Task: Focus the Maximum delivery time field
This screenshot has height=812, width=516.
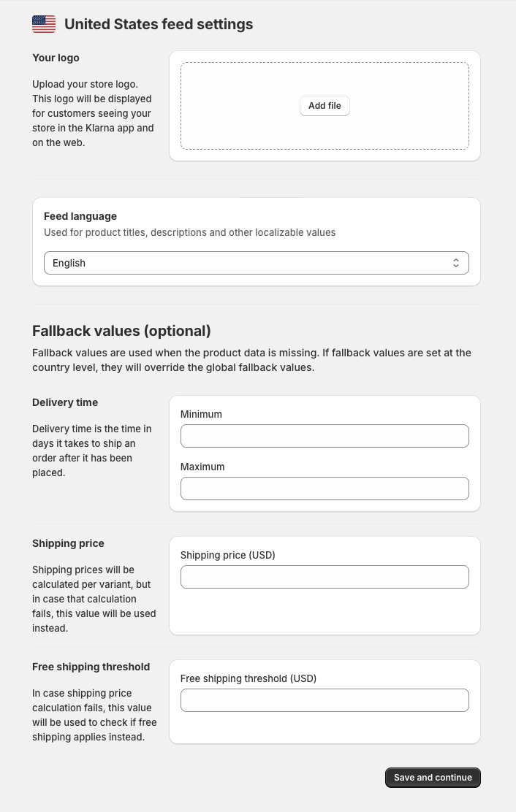Action: tap(325, 489)
